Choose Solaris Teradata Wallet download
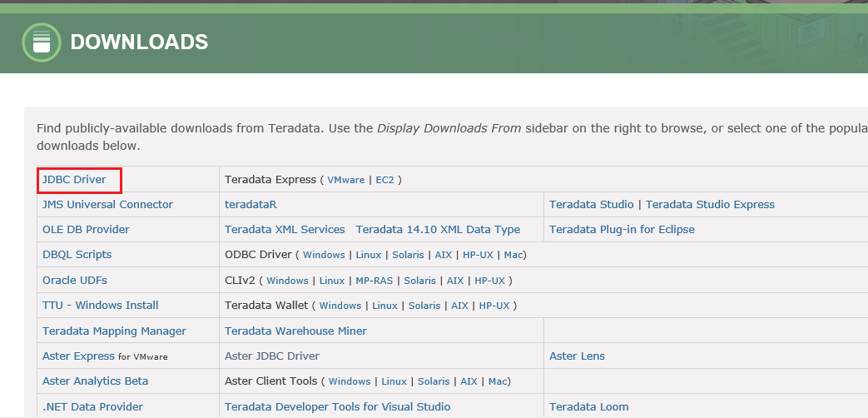Viewport: 868px width, 418px height. 424,306
